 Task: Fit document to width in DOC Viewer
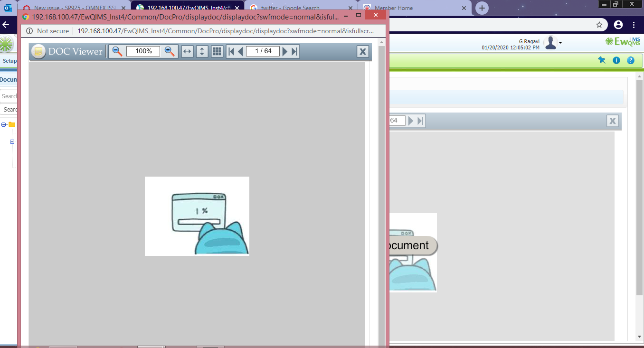pyautogui.click(x=188, y=51)
